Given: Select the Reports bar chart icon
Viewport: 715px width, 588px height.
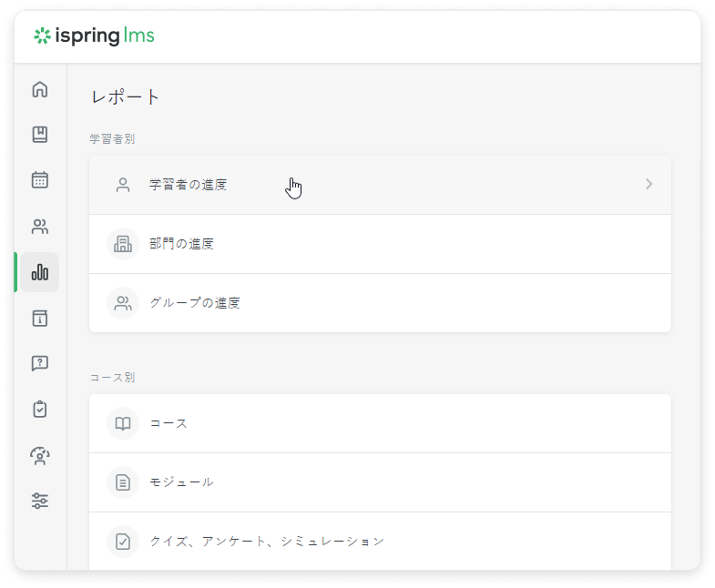Looking at the screenshot, I should (x=40, y=272).
